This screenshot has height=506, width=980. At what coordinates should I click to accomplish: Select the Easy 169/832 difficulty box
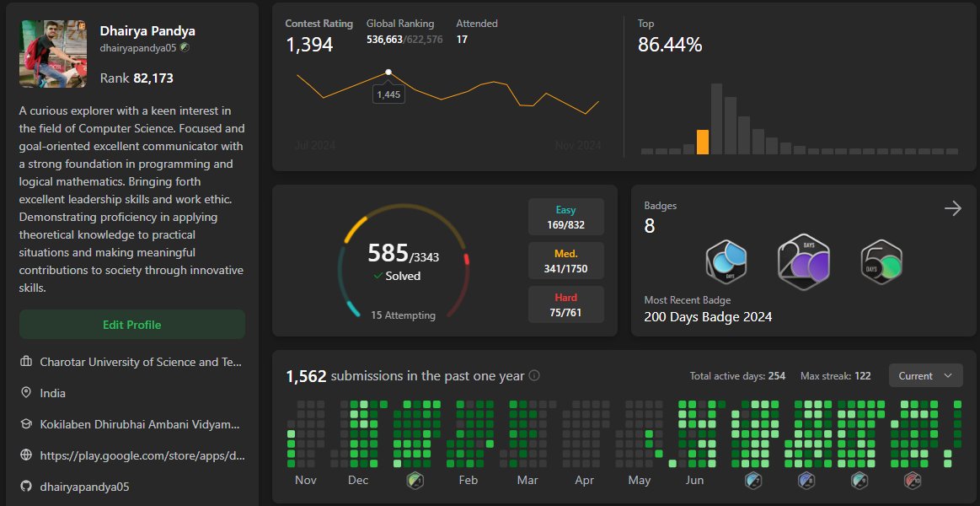[x=566, y=217]
